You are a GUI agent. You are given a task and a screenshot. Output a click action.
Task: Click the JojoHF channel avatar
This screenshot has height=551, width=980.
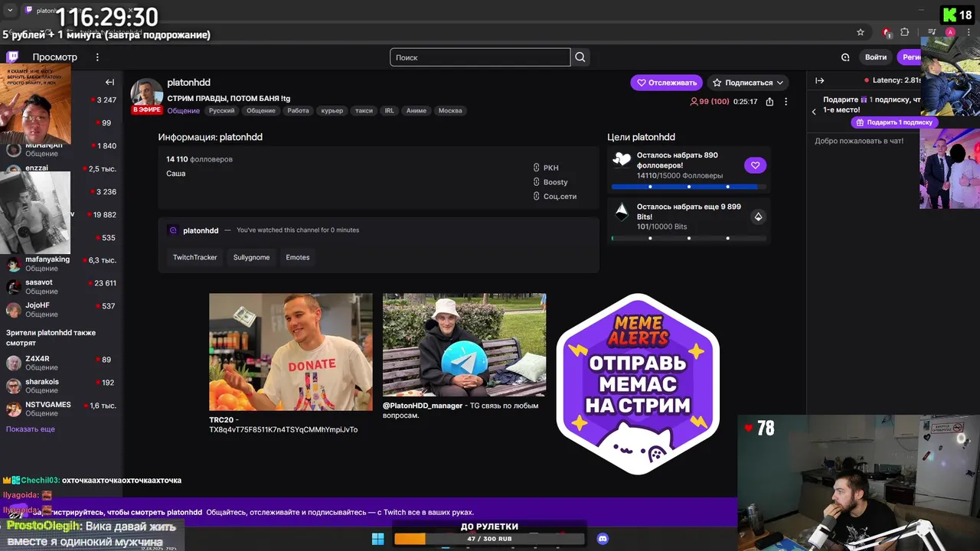pyautogui.click(x=14, y=310)
